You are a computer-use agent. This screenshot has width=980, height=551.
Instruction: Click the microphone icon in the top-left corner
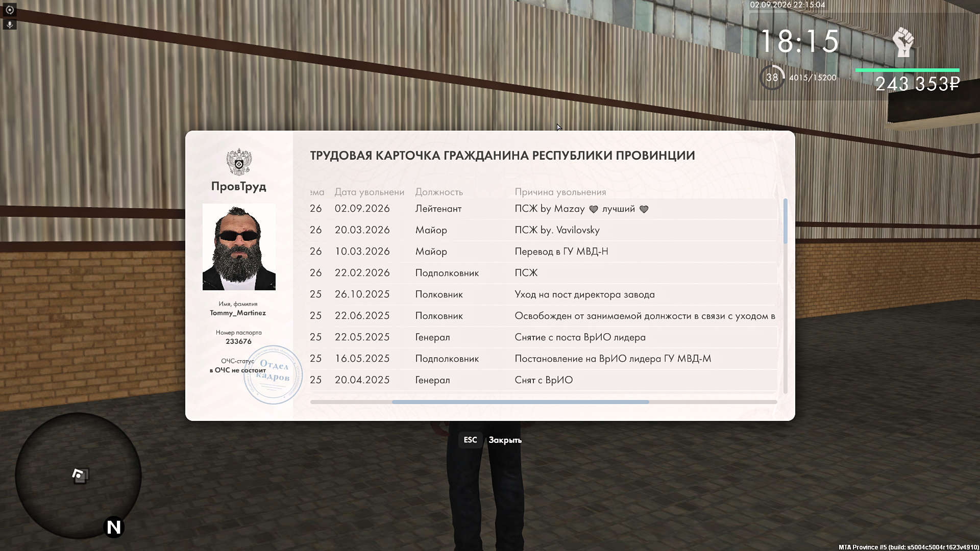pos(9,24)
